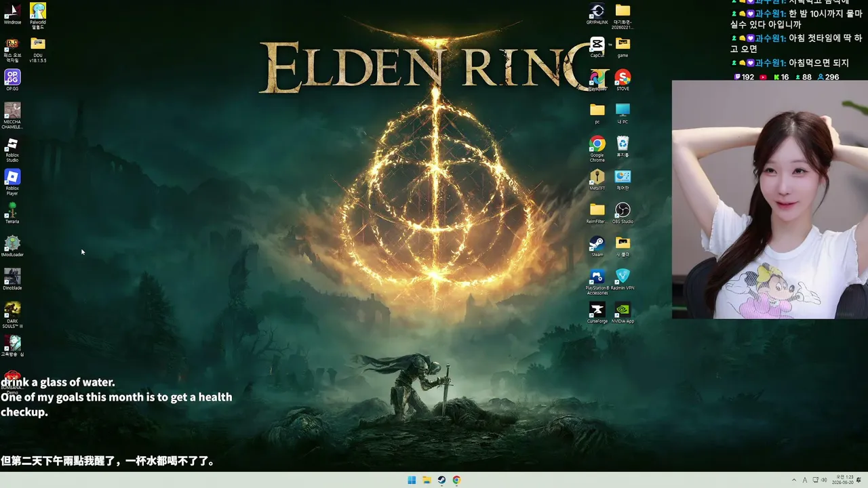Open the Windows Start menu

[412, 481]
